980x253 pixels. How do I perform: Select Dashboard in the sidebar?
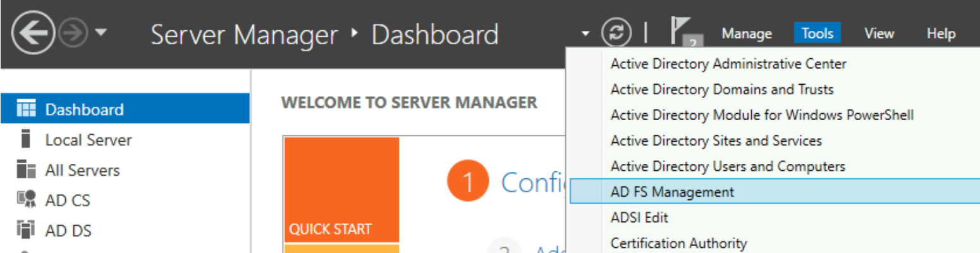tap(125, 109)
